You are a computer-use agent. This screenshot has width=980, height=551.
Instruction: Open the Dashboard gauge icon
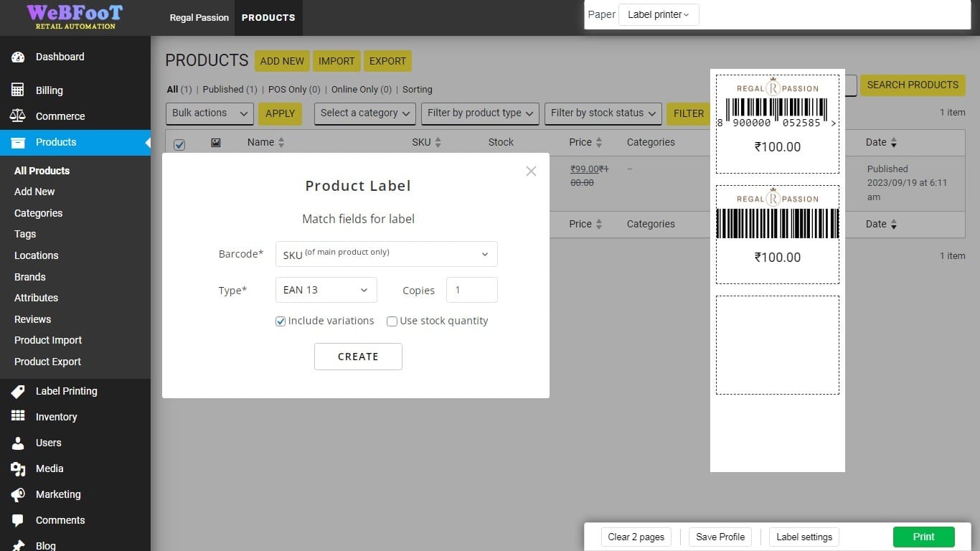[18, 57]
